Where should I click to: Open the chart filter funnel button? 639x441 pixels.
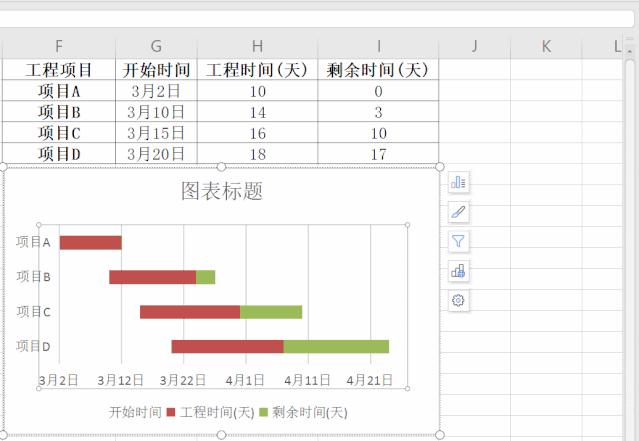click(x=458, y=241)
